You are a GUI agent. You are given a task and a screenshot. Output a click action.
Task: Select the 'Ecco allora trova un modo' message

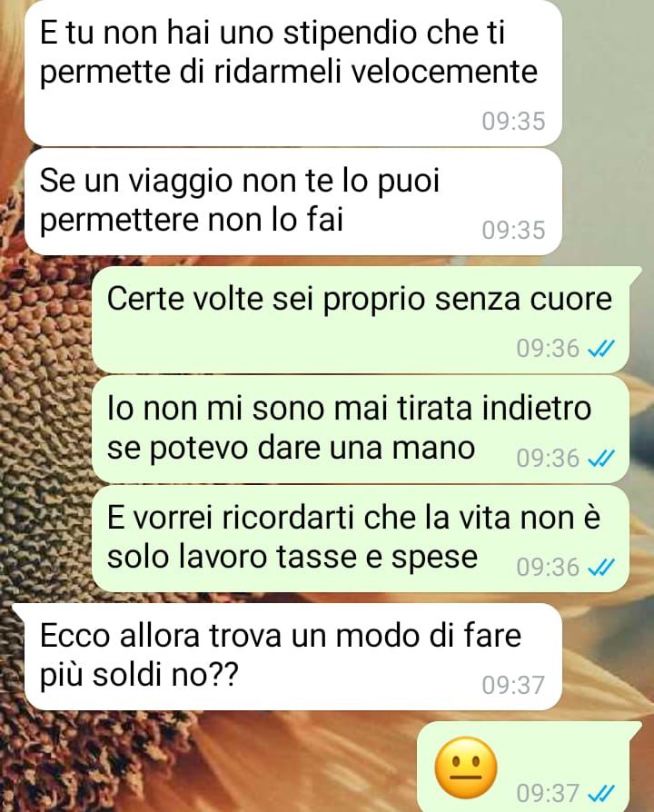[287, 656]
